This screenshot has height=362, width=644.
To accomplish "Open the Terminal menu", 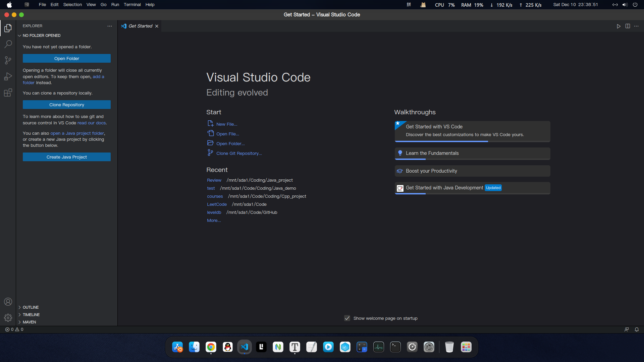I will coord(132,5).
